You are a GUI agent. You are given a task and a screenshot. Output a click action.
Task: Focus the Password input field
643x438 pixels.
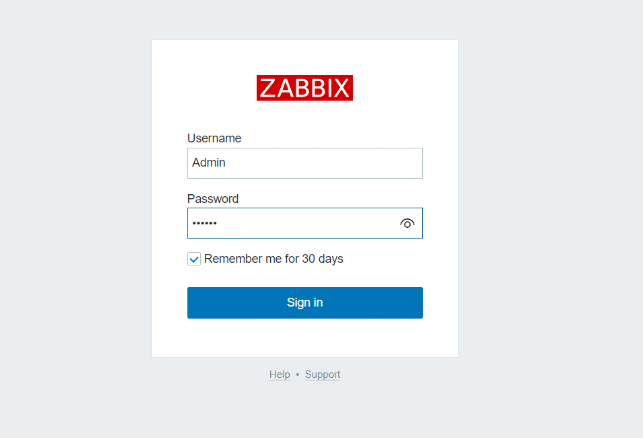pyautogui.click(x=290, y=223)
